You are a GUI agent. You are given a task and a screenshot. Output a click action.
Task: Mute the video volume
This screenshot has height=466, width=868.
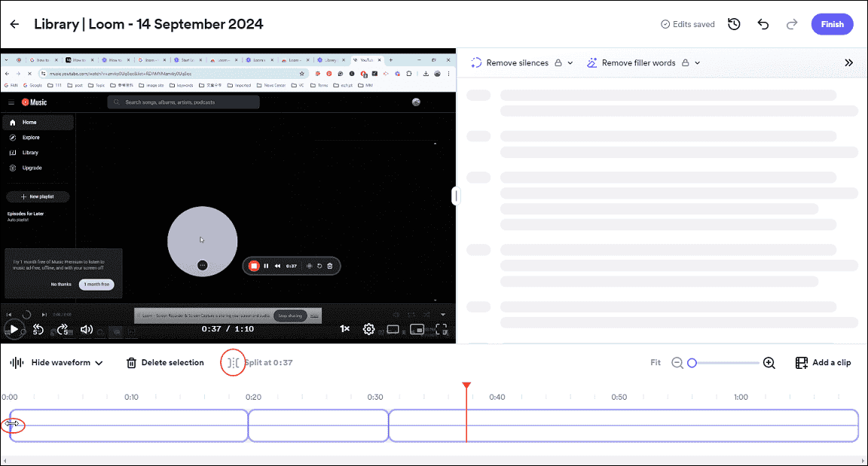(x=87, y=330)
